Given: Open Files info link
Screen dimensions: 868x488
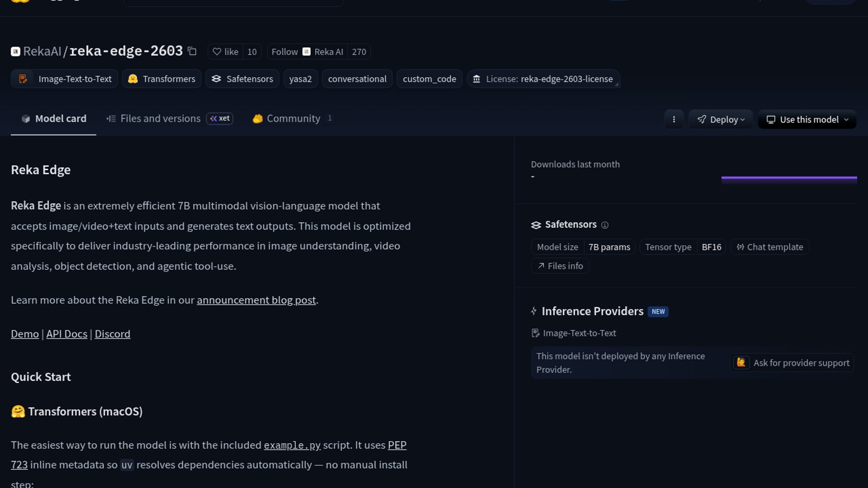Looking at the screenshot, I should [560, 266].
